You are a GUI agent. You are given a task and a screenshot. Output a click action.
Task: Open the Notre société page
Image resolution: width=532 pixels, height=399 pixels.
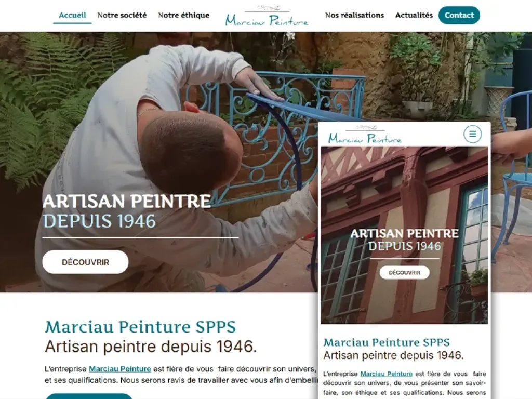tap(122, 15)
